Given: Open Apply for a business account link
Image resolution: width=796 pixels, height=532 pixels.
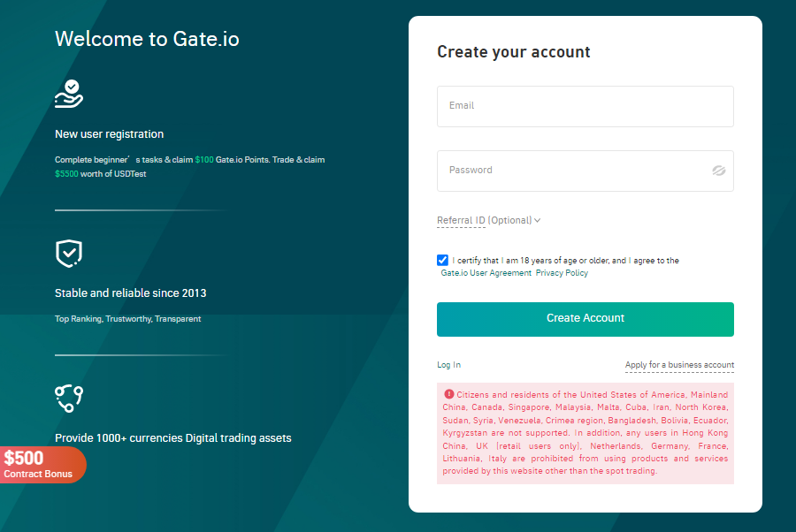Looking at the screenshot, I should pyautogui.click(x=679, y=365).
